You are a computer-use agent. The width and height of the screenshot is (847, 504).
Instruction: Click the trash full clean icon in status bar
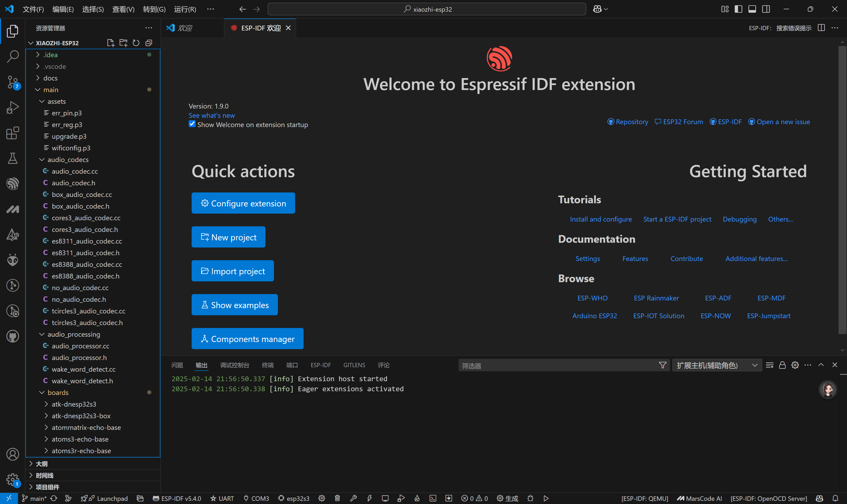[337, 498]
